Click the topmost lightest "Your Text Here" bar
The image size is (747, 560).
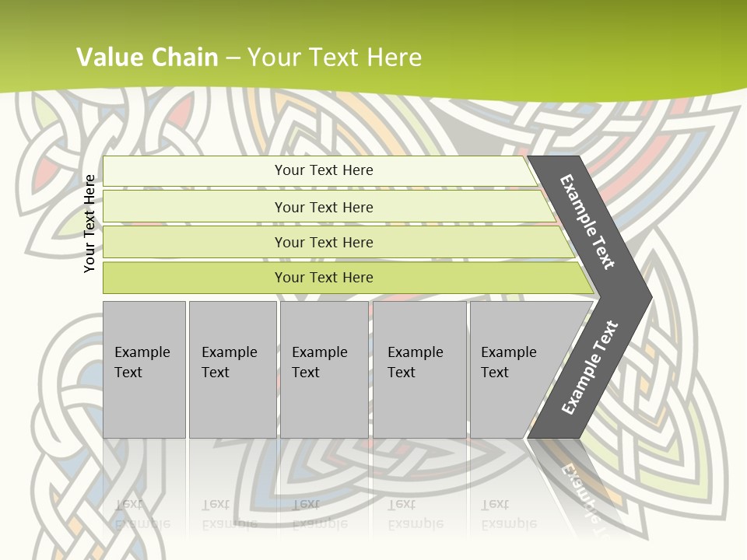pyautogui.click(x=324, y=170)
